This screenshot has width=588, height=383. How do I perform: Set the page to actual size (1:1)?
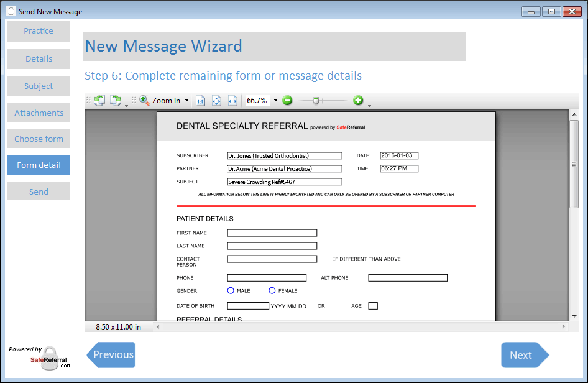(200, 101)
